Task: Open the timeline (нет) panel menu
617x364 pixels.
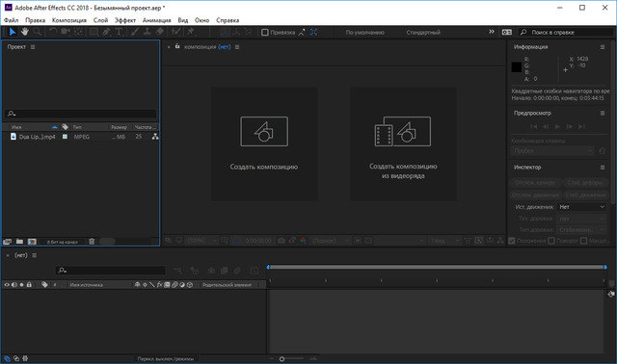Action: [x=35, y=255]
